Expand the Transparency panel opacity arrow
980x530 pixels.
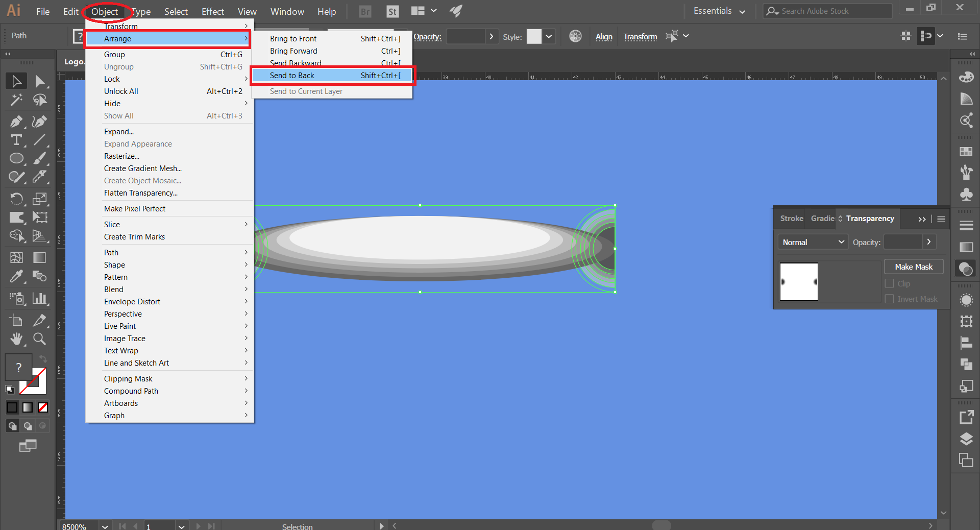pyautogui.click(x=929, y=242)
